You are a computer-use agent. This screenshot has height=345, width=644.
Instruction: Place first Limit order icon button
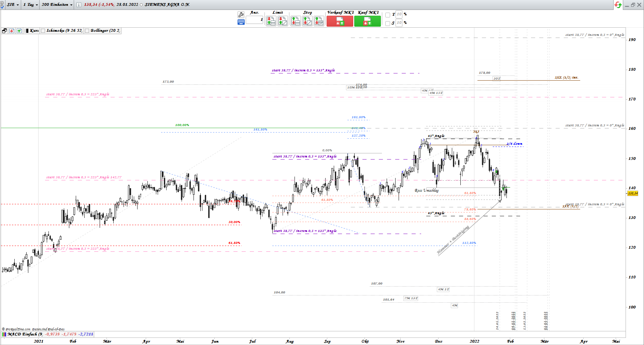point(271,22)
